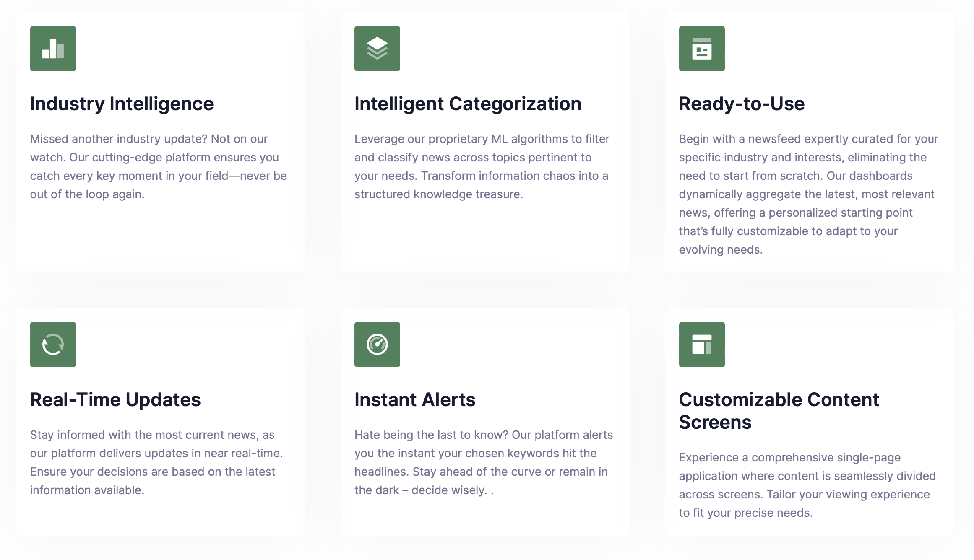Click the text about proprietary ML algorithms
The height and width of the screenshot is (560, 974).
coord(482,166)
